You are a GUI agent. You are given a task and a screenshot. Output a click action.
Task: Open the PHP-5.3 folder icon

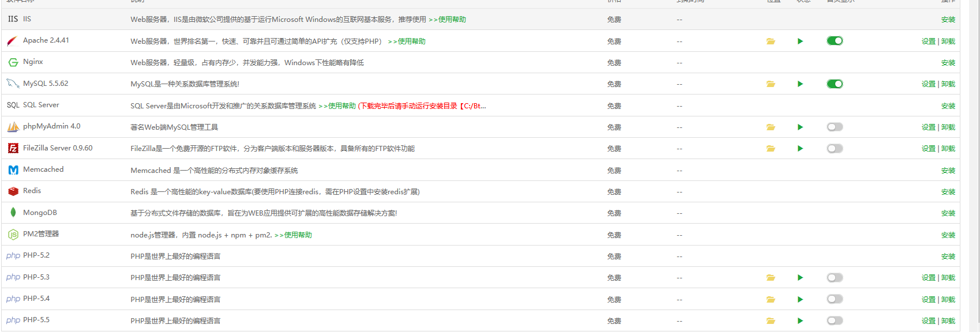(771, 277)
